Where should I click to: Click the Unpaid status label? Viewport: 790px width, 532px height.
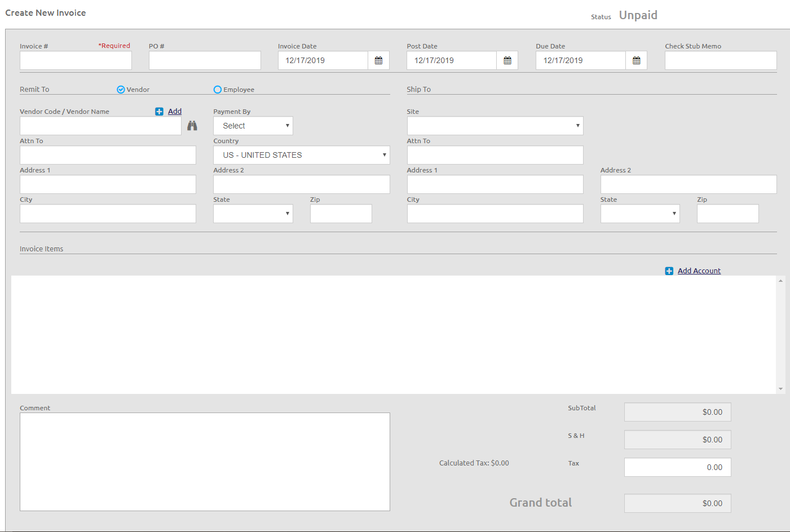pos(638,15)
